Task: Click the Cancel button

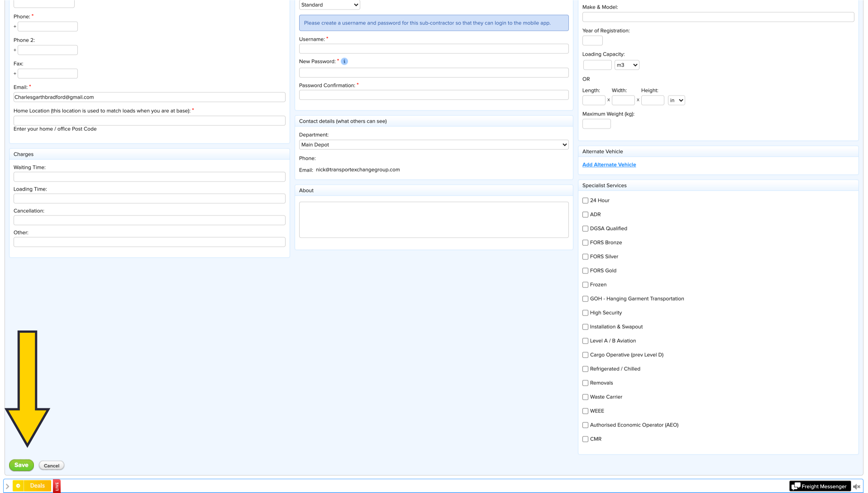Action: click(x=52, y=465)
